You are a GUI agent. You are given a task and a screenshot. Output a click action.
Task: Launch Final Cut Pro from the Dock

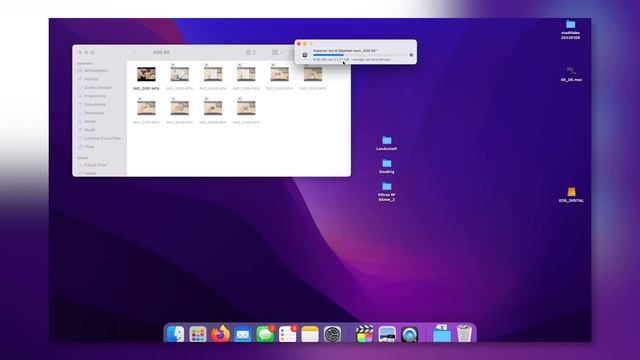[x=364, y=334]
